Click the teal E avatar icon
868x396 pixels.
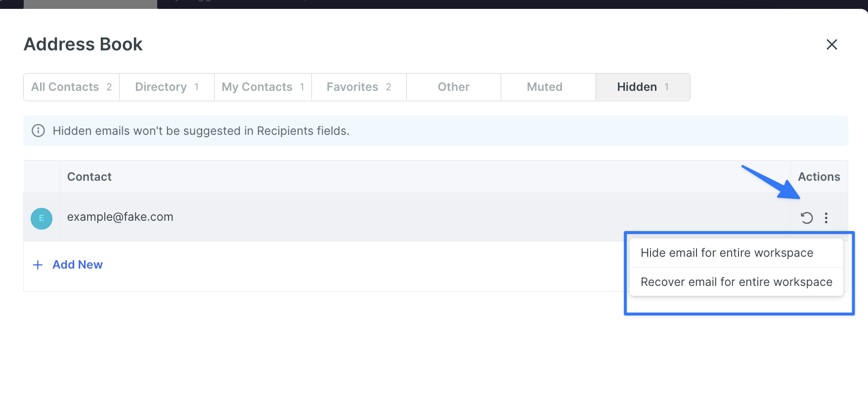(x=42, y=218)
